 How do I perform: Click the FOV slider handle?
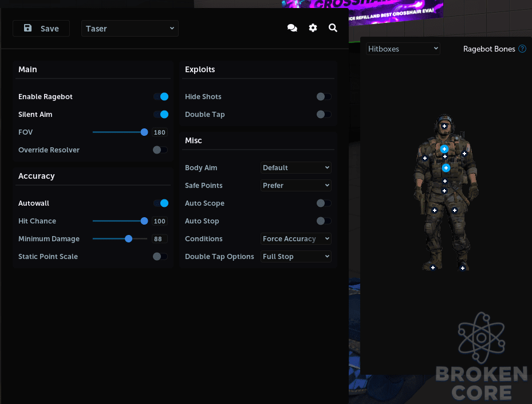[x=144, y=132]
